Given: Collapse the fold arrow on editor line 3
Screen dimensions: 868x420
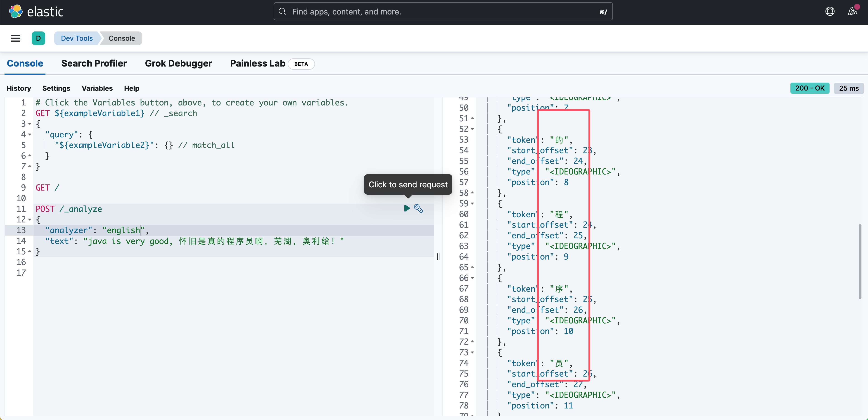Looking at the screenshot, I should [x=30, y=124].
